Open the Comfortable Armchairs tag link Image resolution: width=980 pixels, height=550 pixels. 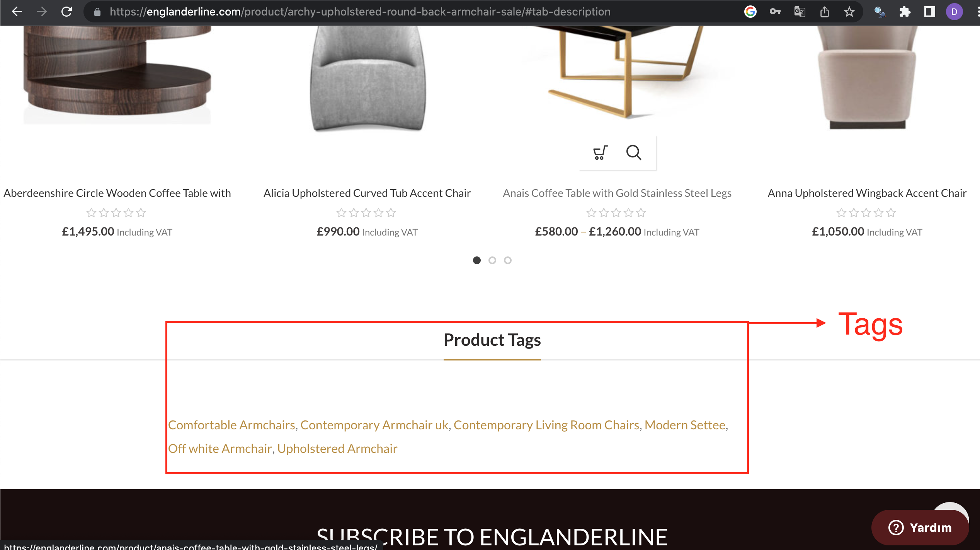[x=231, y=425]
